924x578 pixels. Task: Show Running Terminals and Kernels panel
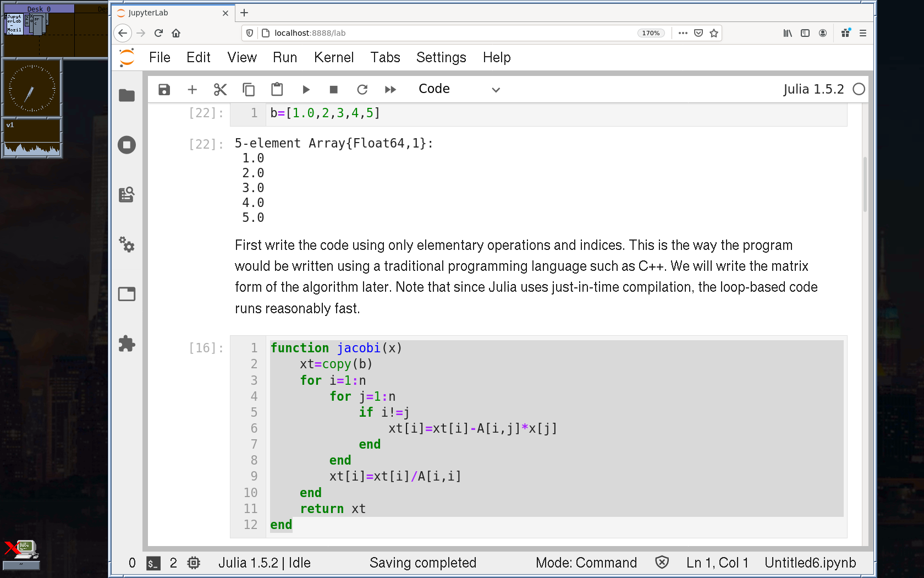coord(127,145)
